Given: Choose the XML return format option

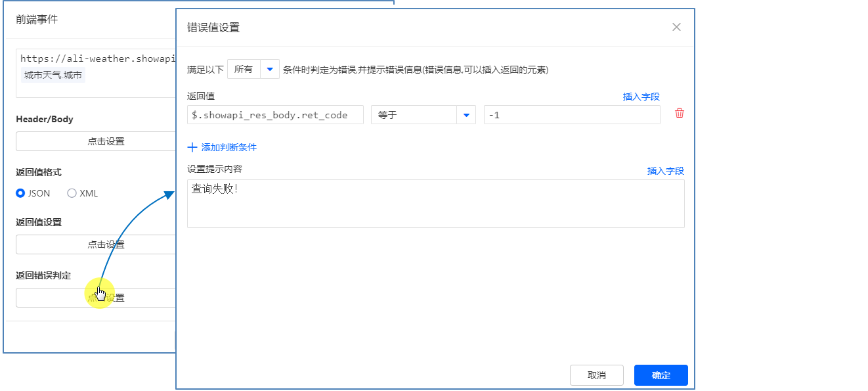Looking at the screenshot, I should coord(72,193).
